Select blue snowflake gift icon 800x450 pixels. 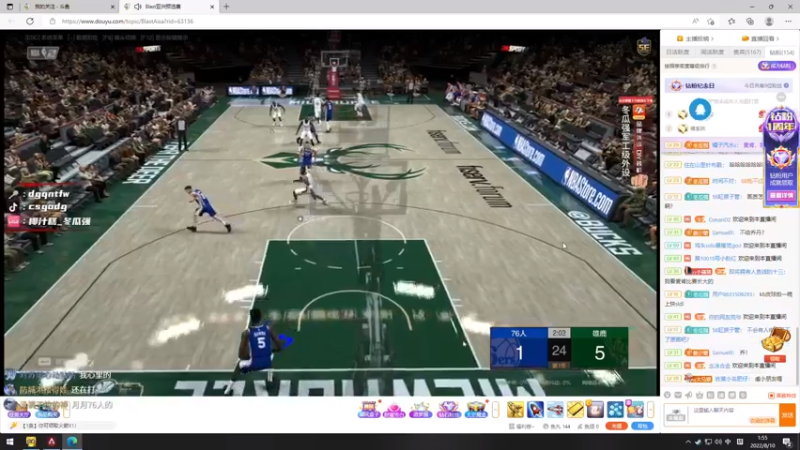pos(615,409)
